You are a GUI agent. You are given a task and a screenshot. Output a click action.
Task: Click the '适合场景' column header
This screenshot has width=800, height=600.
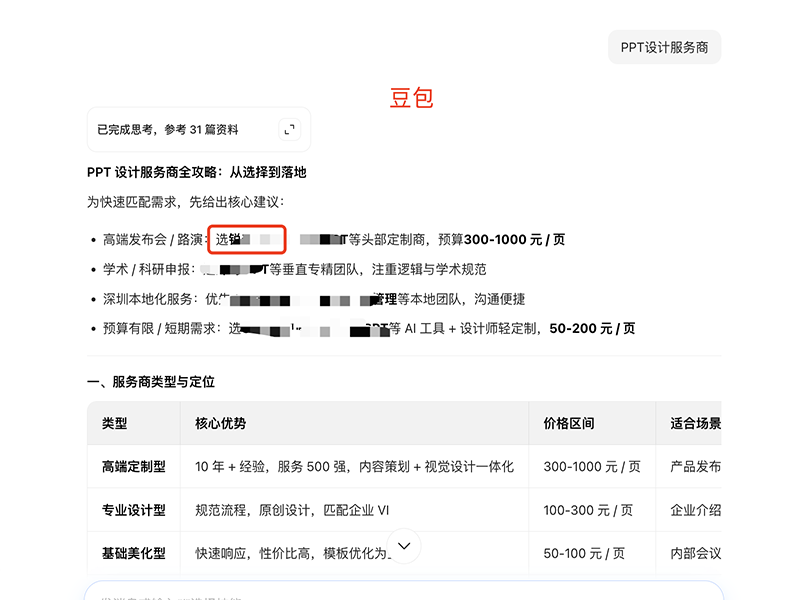[x=695, y=423]
